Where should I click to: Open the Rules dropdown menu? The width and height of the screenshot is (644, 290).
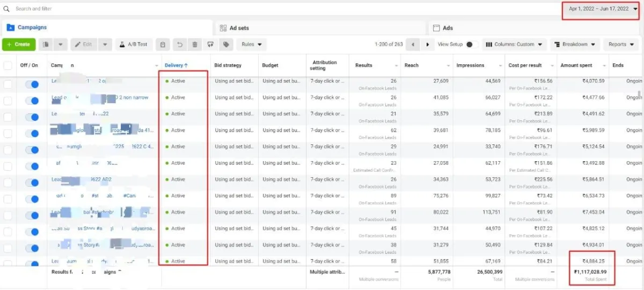(x=251, y=45)
